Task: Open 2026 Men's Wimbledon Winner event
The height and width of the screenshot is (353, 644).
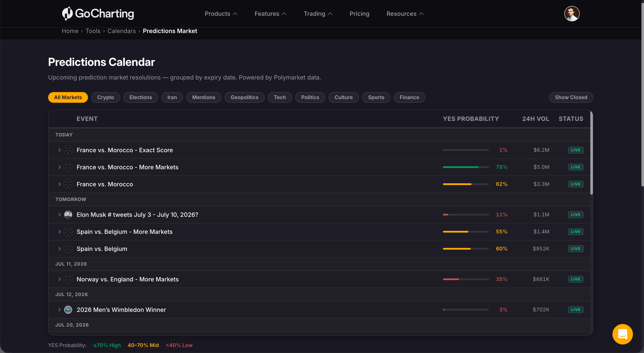Action: point(121,310)
